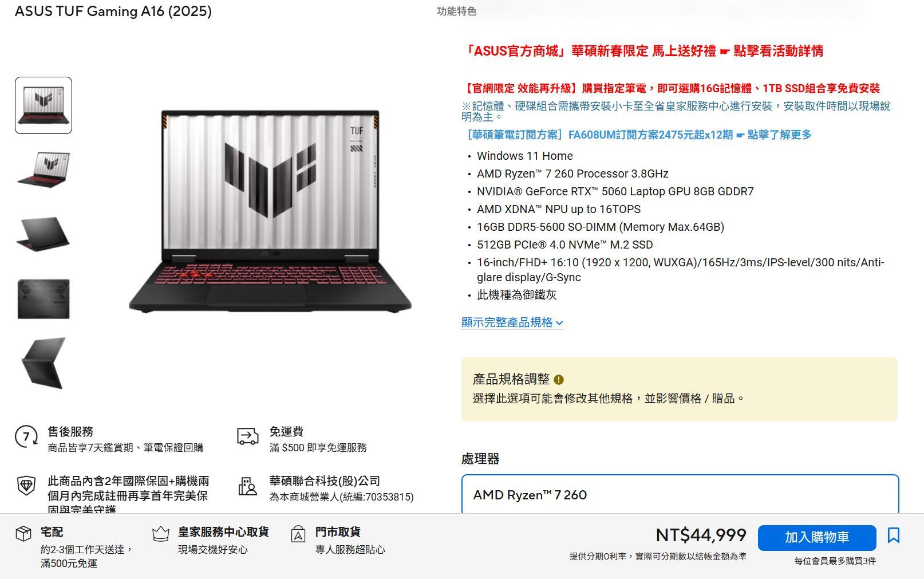Select the bottom panel view thumbnail
The width and height of the screenshot is (924, 579).
tap(44, 299)
